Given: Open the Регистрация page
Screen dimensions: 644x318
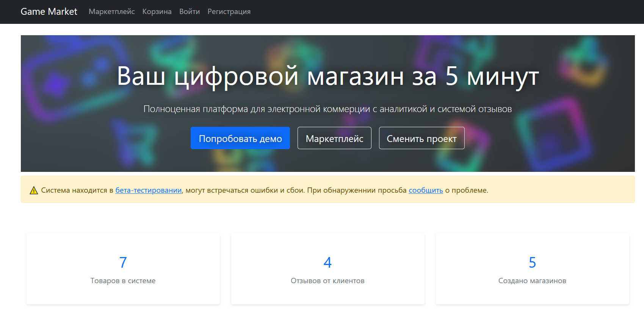Looking at the screenshot, I should click(x=229, y=12).
